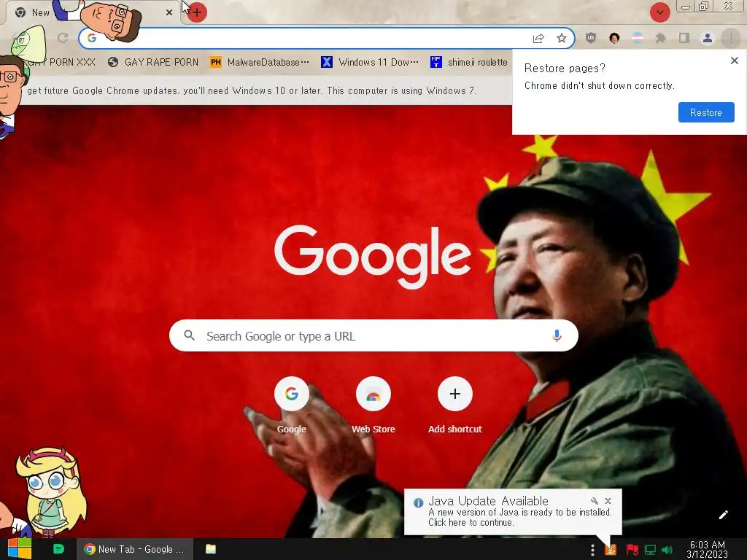Viewport: 747px width, 560px height.
Task: Show hidden system tray icons
Action: tap(592, 550)
